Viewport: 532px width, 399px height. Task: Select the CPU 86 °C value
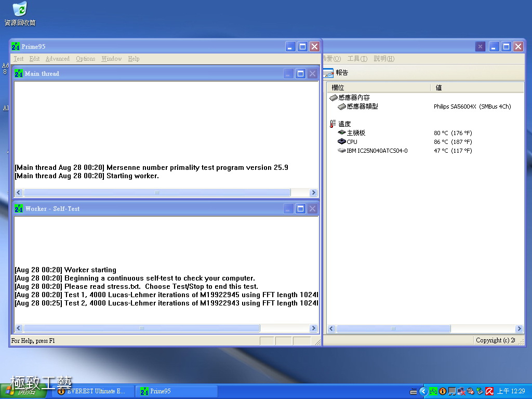[x=453, y=142]
